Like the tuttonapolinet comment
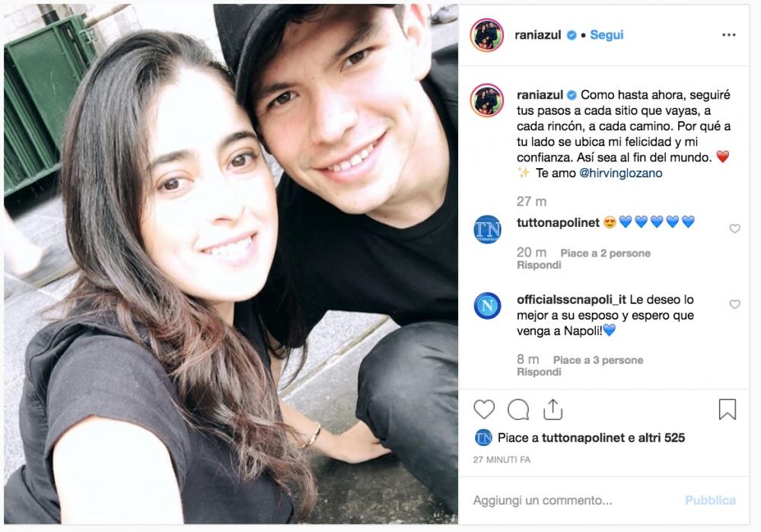This screenshot has height=532, width=761. 735,228
